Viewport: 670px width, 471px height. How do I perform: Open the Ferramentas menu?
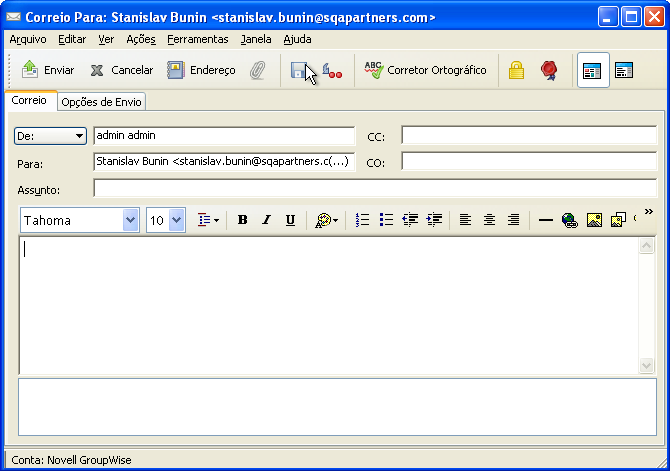click(197, 39)
